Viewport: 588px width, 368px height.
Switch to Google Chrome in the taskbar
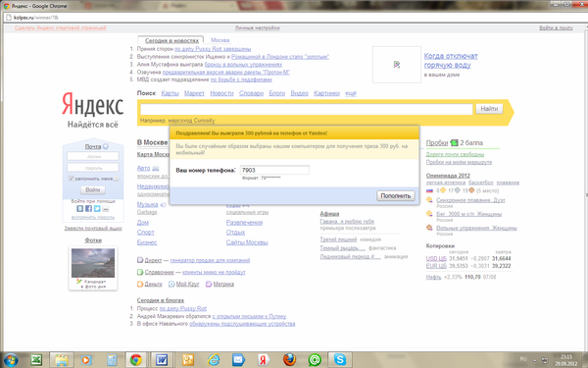[136, 360]
